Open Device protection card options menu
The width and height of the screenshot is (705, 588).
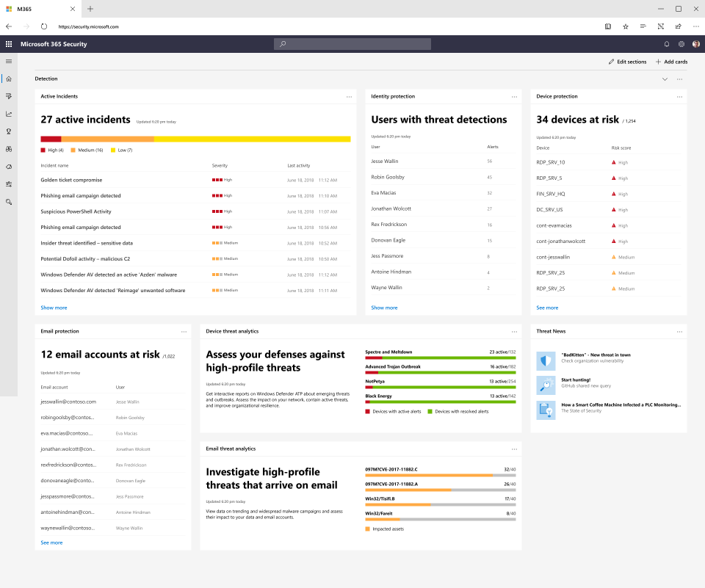[x=680, y=97]
